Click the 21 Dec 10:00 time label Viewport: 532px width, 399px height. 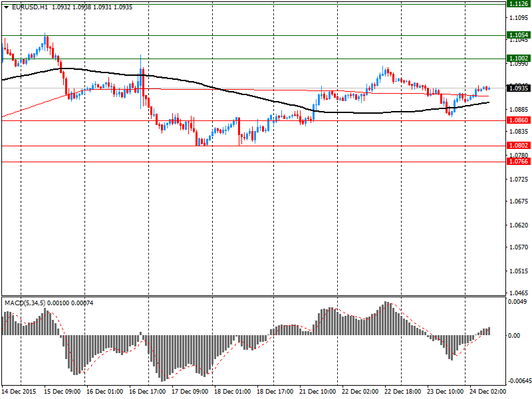[318, 392]
